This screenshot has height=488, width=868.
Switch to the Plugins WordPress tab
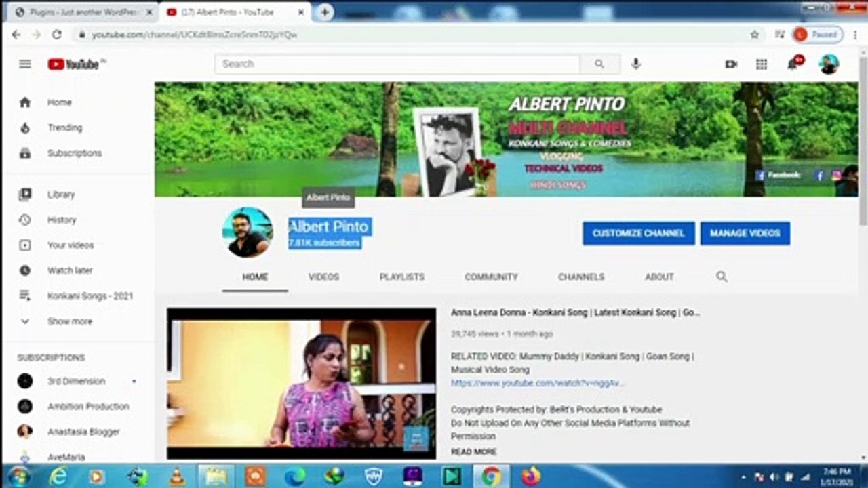(83, 12)
